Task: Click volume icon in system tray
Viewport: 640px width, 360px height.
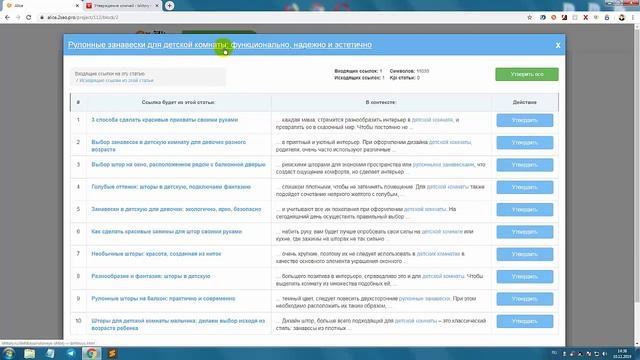Action: tap(604, 353)
